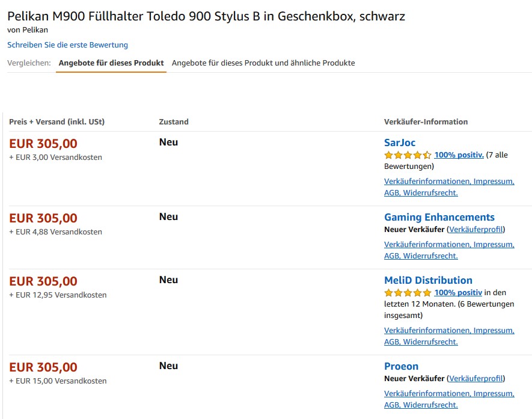The width and height of the screenshot is (532, 419).
Task: Open Proeon's Verkäuferinformationen, Impressum, AGB link
Action: point(449,399)
